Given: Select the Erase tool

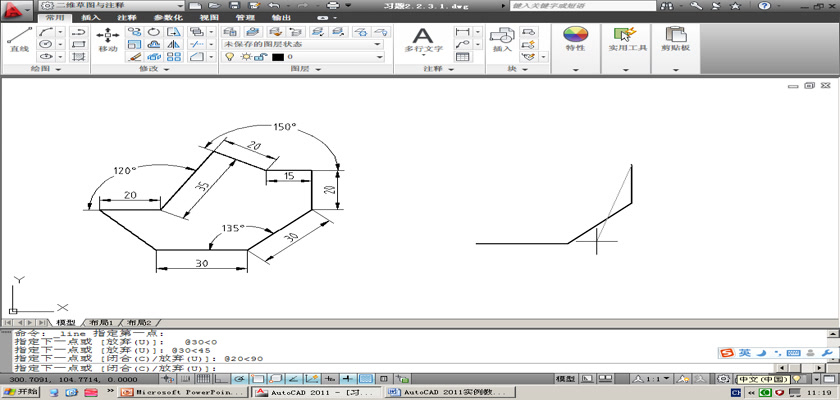Looking at the screenshot, I should [134, 56].
